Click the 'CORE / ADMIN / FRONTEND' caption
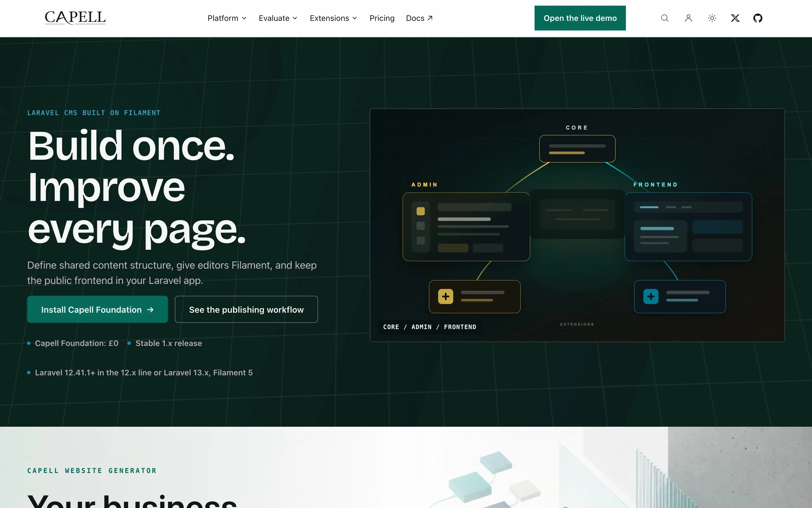The height and width of the screenshot is (508, 812). [429, 327]
